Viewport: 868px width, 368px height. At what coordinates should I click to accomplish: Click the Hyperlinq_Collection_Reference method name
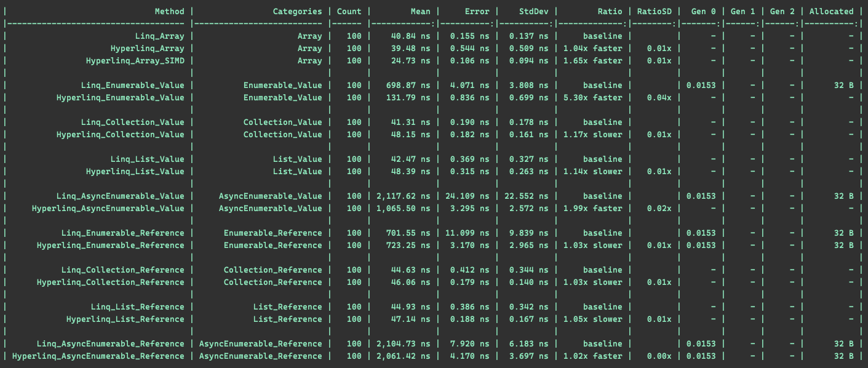[110, 282]
